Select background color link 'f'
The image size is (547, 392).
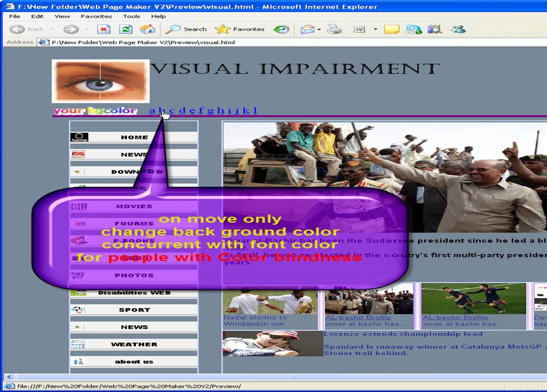coord(200,111)
